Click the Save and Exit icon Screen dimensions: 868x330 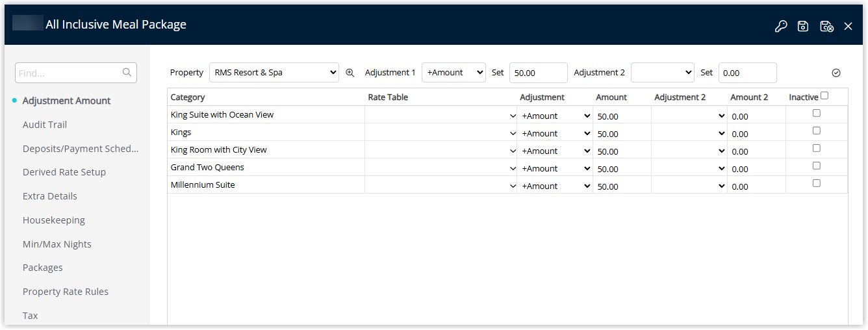tap(826, 26)
